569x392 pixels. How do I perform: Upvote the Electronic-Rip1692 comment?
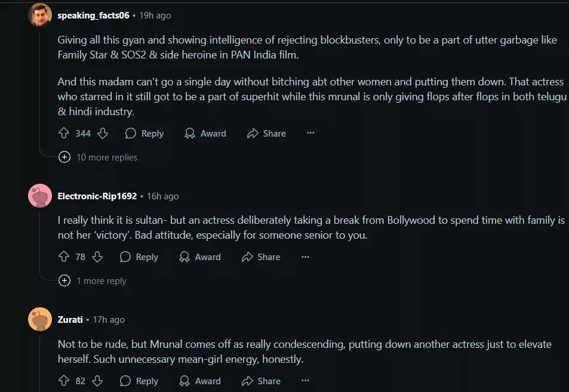pos(64,257)
